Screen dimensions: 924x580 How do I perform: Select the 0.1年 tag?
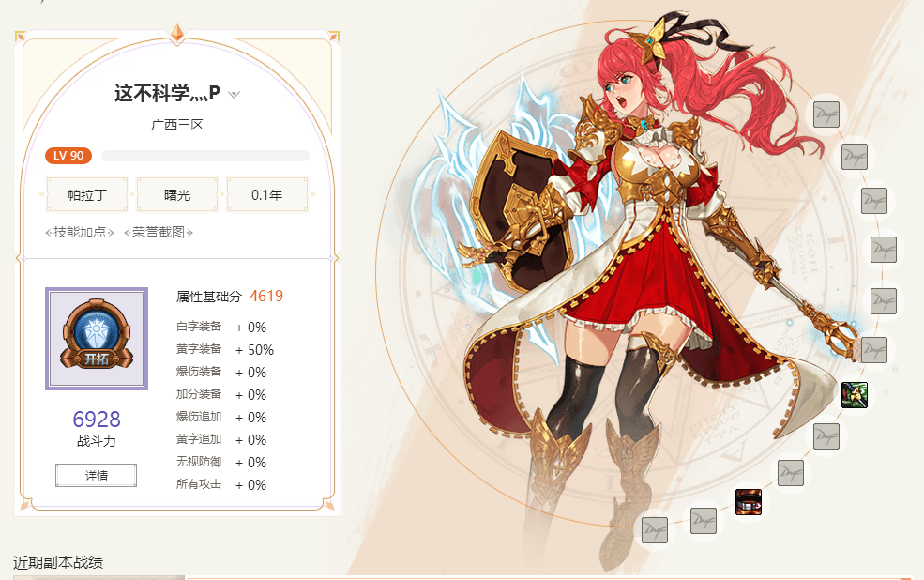tap(267, 194)
